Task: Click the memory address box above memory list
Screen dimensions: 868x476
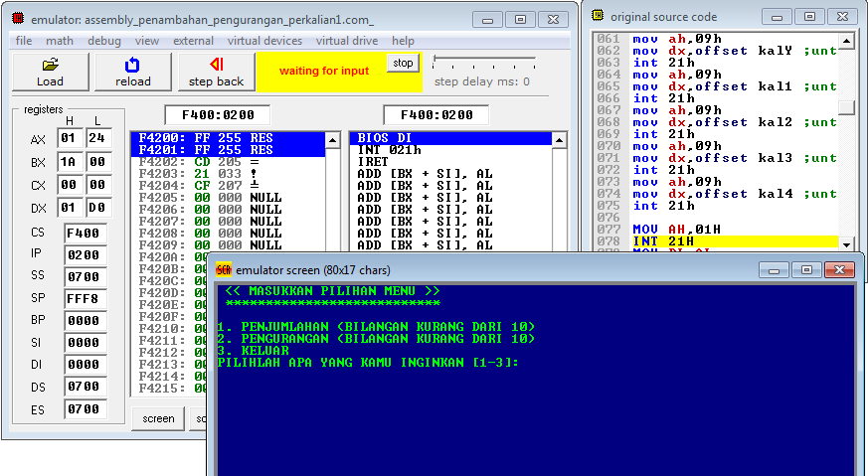Action: pos(218,115)
